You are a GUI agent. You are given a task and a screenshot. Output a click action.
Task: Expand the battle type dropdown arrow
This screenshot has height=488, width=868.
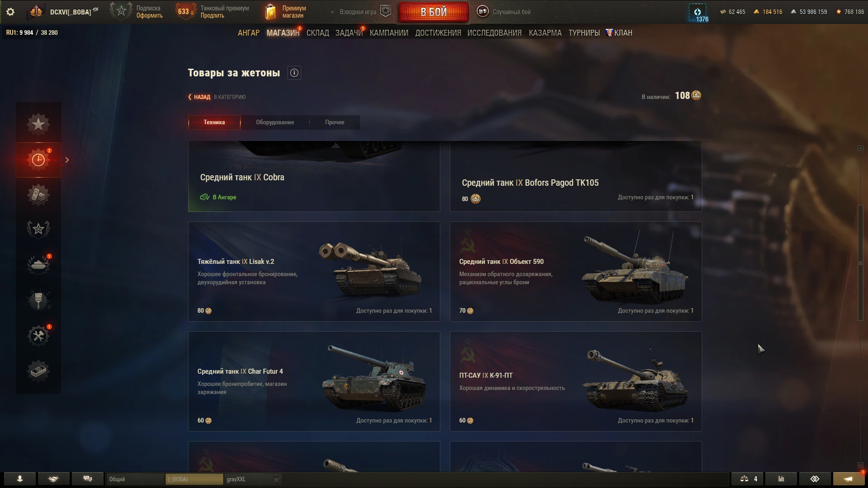332,12
